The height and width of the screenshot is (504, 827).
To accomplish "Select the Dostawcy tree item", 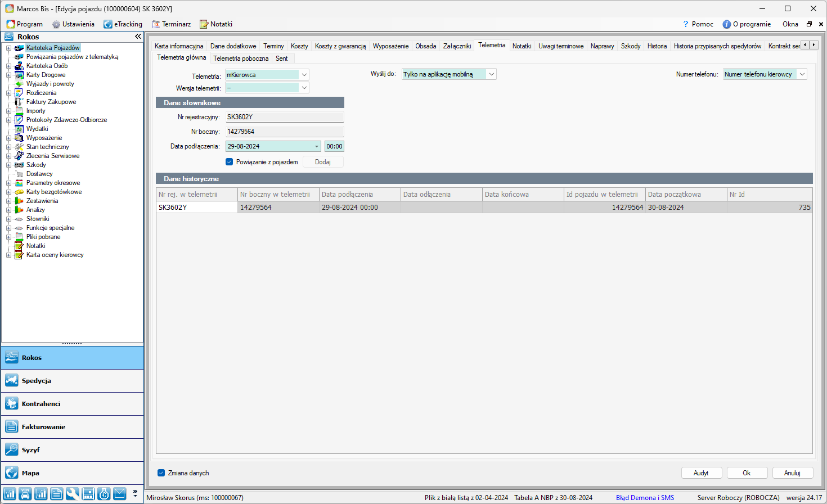I will (39, 174).
